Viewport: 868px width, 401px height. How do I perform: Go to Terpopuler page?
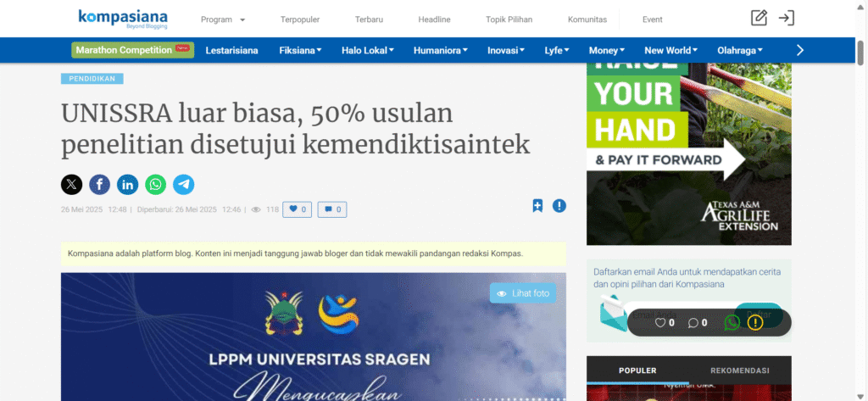pyautogui.click(x=300, y=19)
